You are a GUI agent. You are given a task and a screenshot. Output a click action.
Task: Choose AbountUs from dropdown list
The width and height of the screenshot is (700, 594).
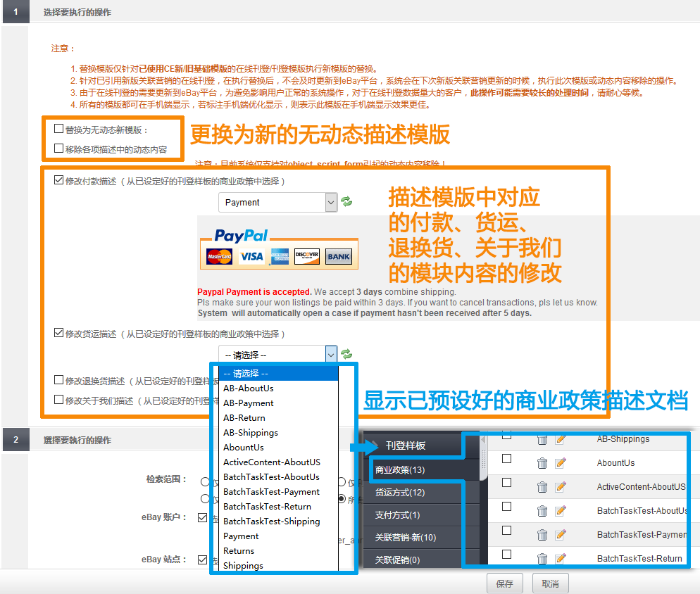[x=279, y=447]
